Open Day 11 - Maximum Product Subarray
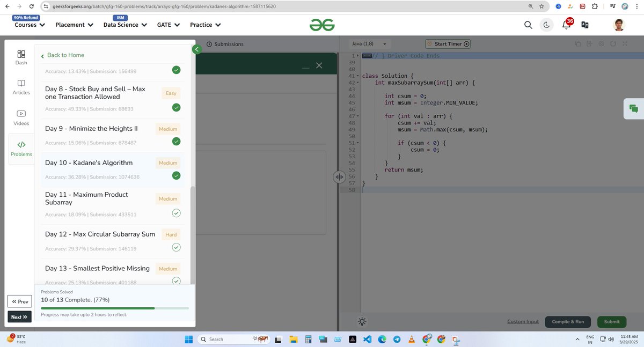Screen dimensions: 644x347 coord(87,198)
